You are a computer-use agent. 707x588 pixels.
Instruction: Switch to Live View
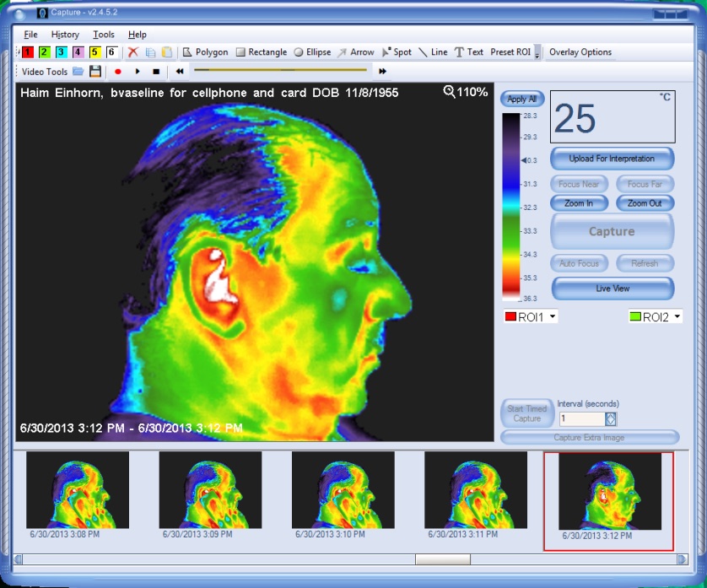coord(613,289)
